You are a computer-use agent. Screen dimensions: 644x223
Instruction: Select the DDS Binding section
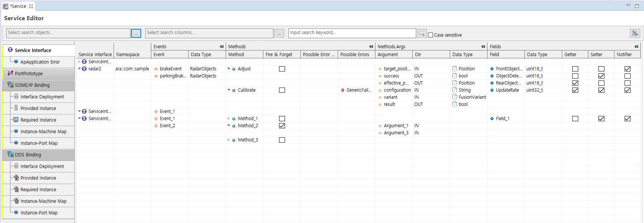(x=28, y=155)
